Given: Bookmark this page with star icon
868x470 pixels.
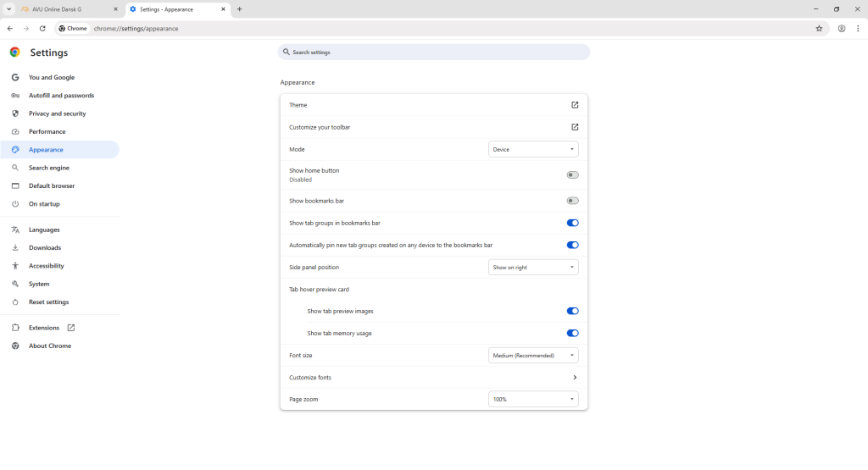Looking at the screenshot, I should click(819, 28).
